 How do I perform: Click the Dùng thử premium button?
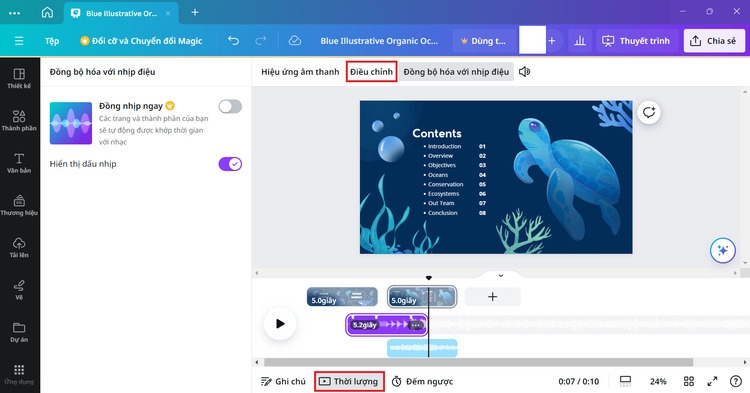pos(484,41)
